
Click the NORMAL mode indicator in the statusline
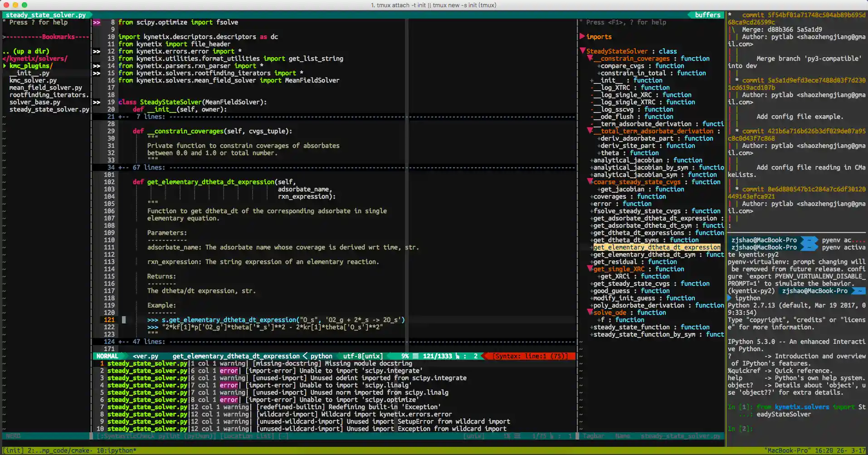pyautogui.click(x=107, y=356)
